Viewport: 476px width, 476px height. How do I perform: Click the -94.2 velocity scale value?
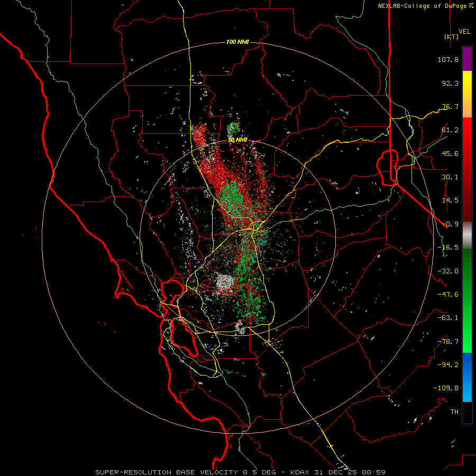click(448, 364)
